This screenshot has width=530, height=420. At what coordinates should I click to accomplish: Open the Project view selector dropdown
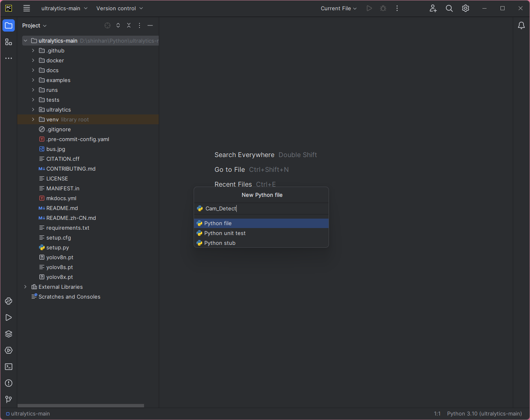pyautogui.click(x=34, y=25)
